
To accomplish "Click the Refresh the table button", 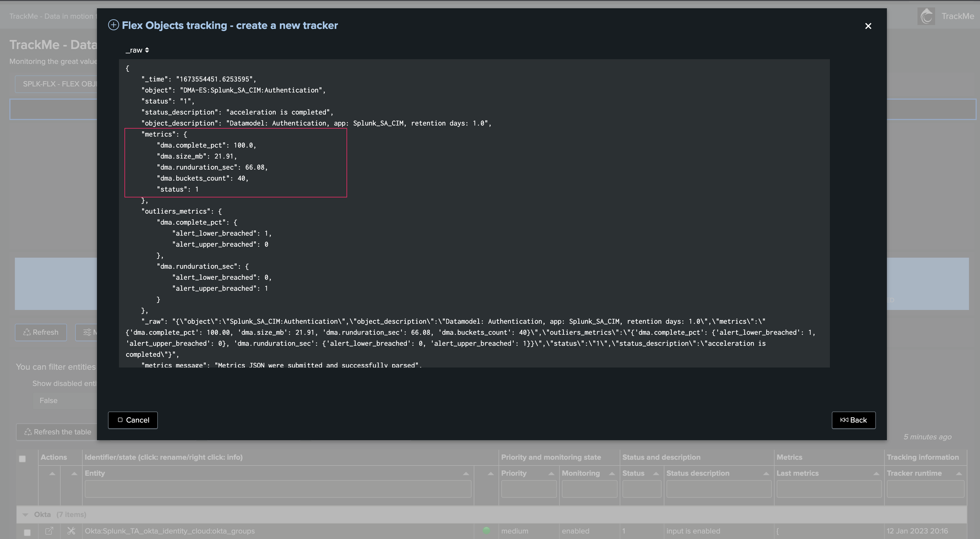I will click(x=57, y=432).
